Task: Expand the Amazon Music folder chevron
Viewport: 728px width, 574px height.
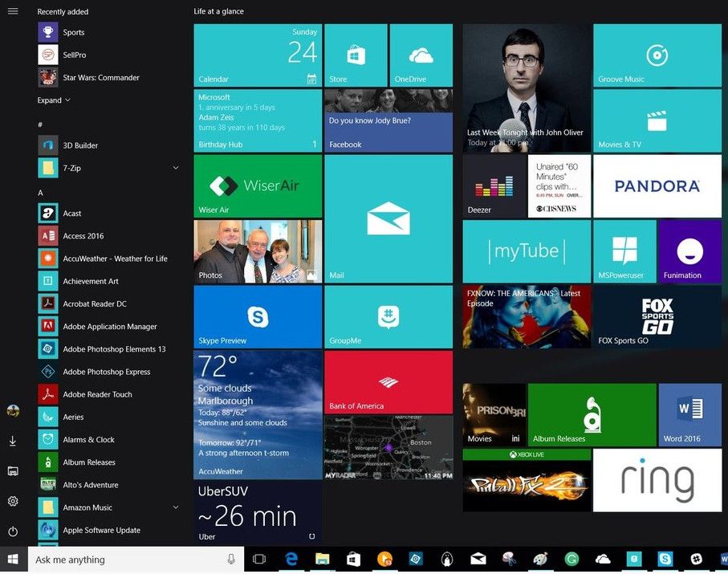Action: 176,507
